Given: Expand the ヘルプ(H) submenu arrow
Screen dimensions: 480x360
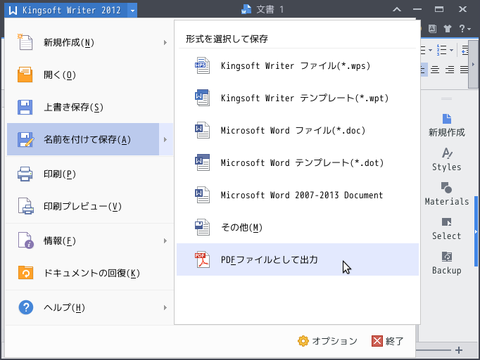Looking at the screenshot, I should (165, 307).
